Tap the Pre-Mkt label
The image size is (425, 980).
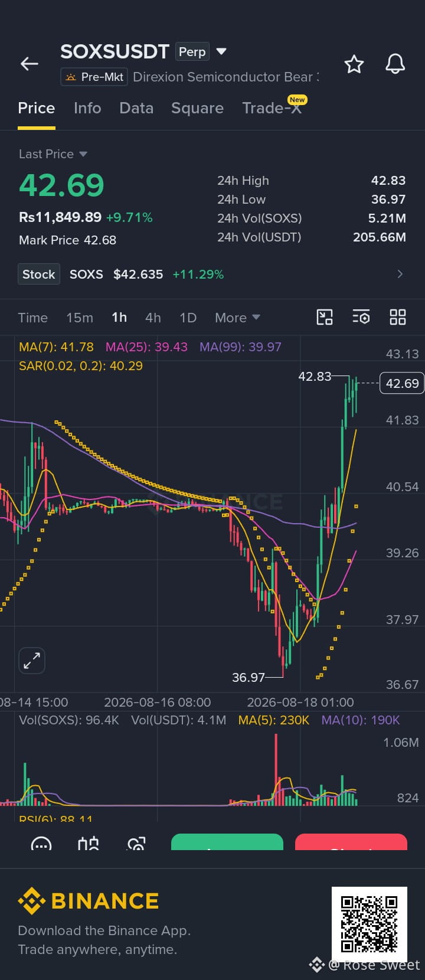94,77
